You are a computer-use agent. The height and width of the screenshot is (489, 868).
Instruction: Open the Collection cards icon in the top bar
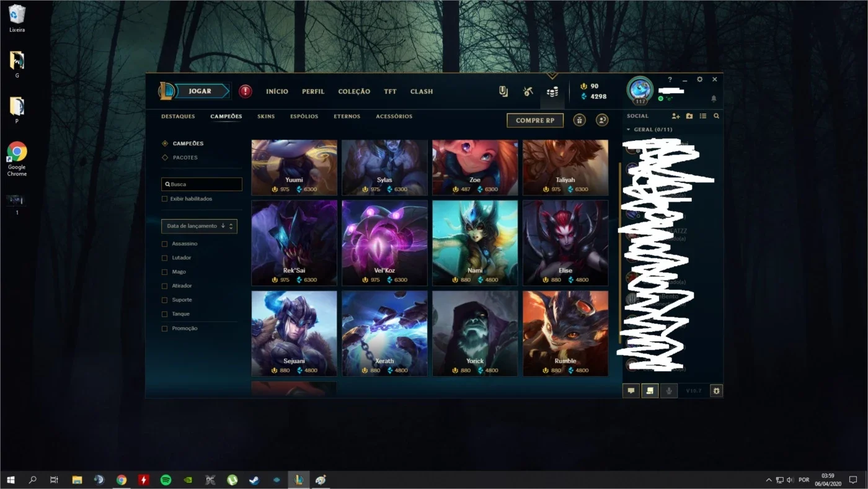[503, 92]
